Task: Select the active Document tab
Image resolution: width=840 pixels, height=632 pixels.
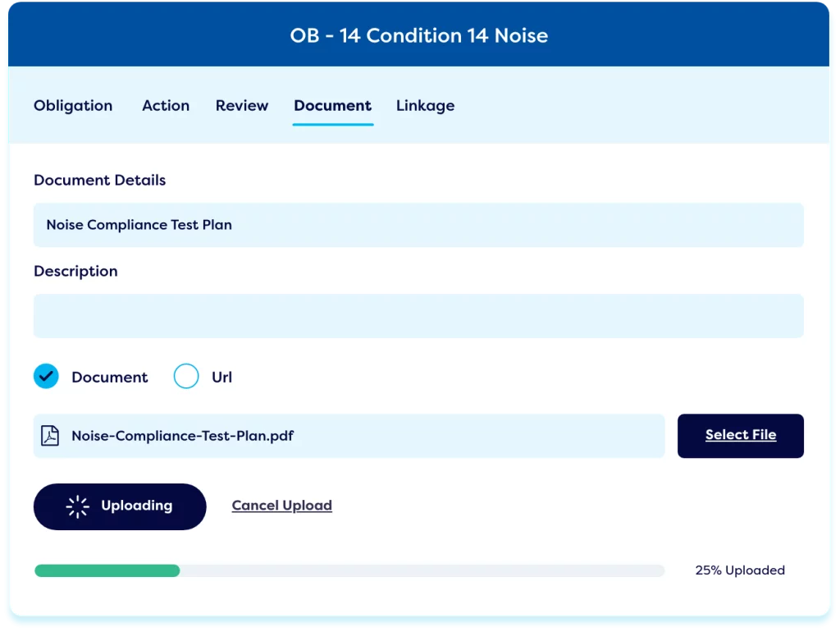Action: pyautogui.click(x=332, y=105)
